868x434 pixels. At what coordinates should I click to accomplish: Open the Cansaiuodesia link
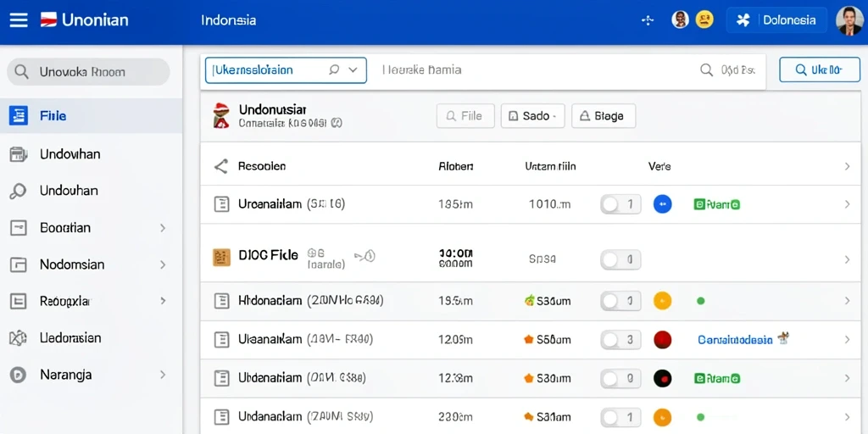pyautogui.click(x=735, y=340)
